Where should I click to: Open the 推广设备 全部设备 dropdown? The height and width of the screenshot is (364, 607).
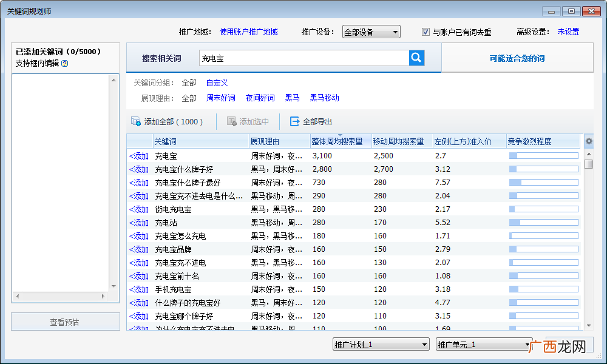click(x=371, y=32)
